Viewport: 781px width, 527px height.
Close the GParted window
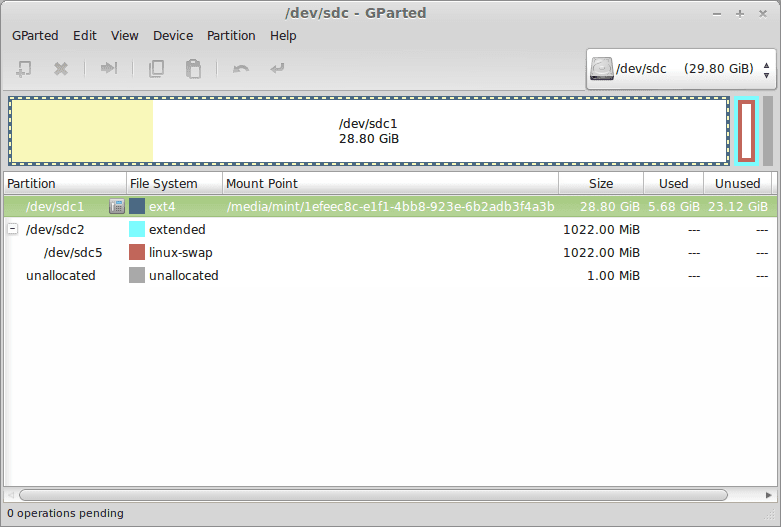point(763,14)
